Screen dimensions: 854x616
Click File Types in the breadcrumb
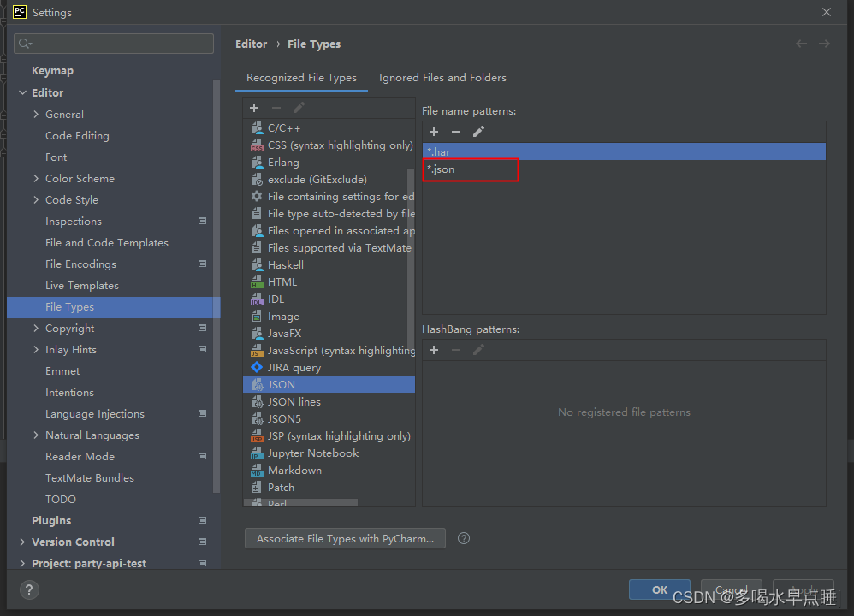(x=313, y=44)
